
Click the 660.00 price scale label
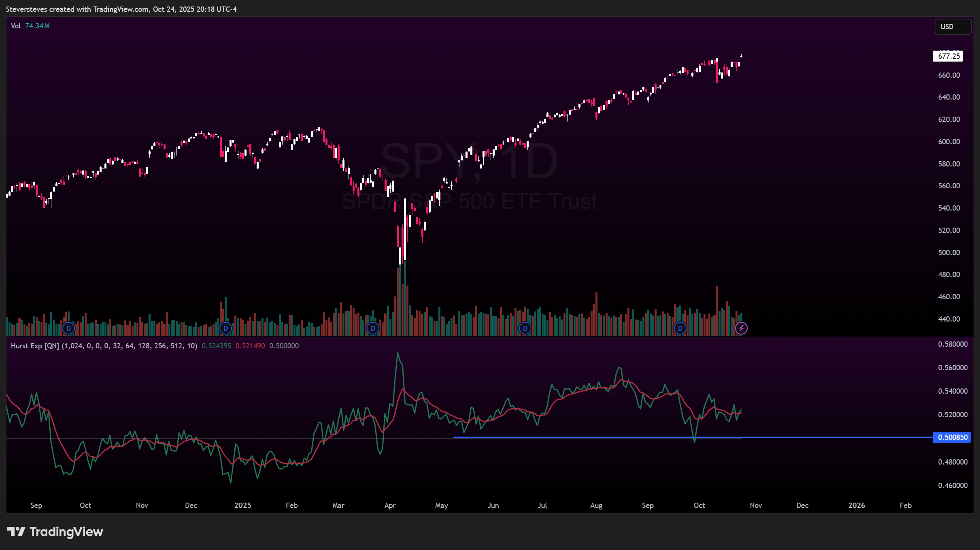[x=949, y=75]
